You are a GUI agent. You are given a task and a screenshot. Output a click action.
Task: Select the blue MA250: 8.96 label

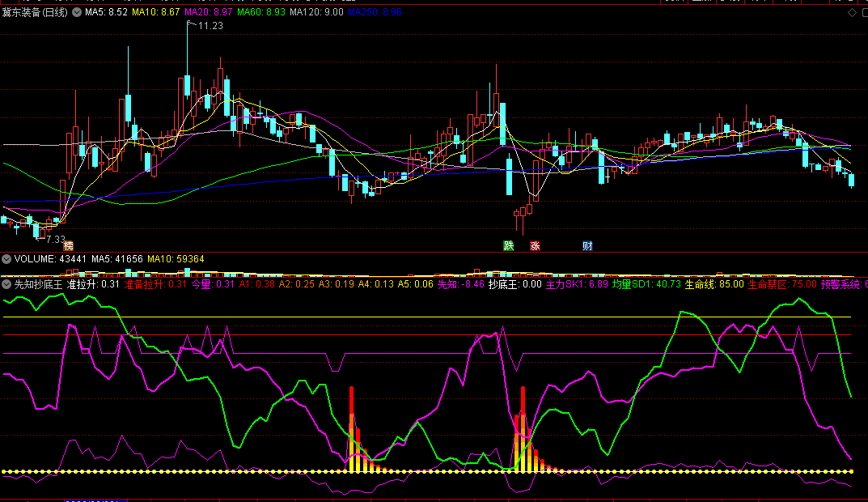pyautogui.click(x=375, y=11)
